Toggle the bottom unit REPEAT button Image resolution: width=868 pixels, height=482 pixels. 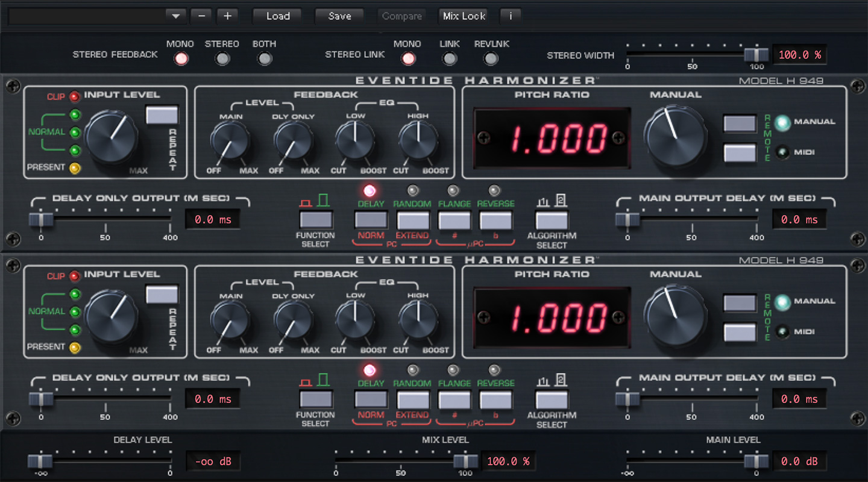pyautogui.click(x=162, y=294)
